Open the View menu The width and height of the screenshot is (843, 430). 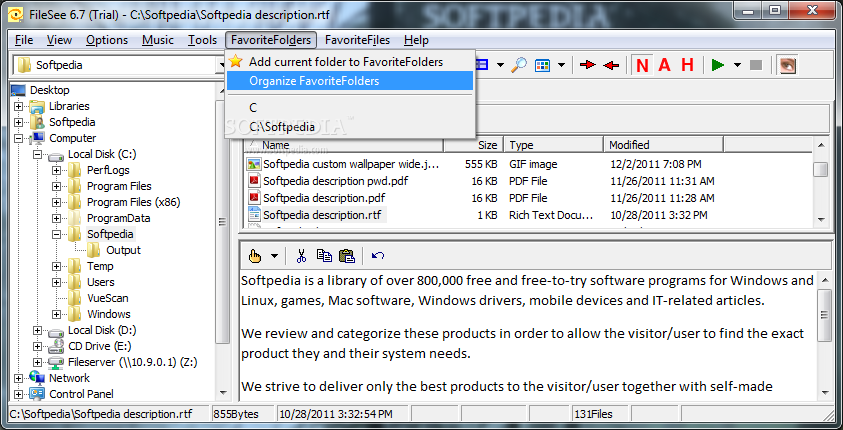59,40
